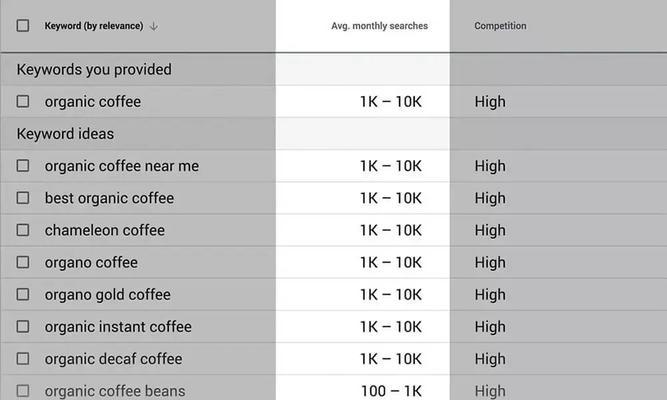Sort by Keyword (by relevance) header
This screenshot has height=400, width=667.
(x=94, y=26)
